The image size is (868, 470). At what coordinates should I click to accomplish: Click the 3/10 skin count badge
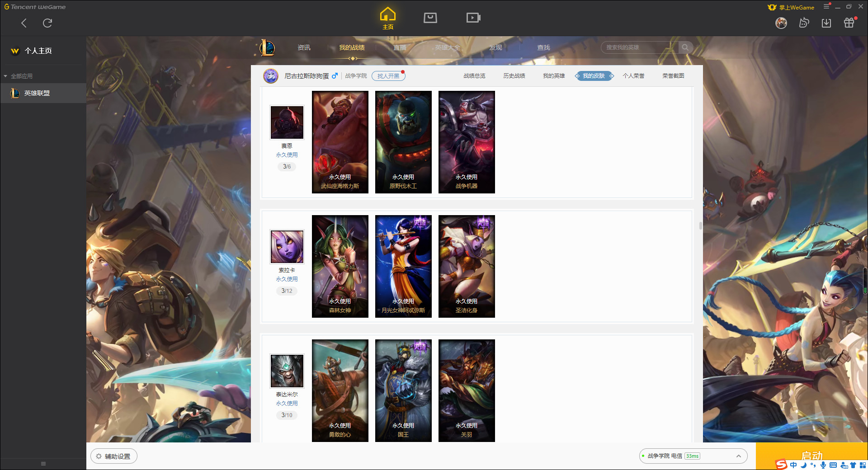(x=287, y=415)
